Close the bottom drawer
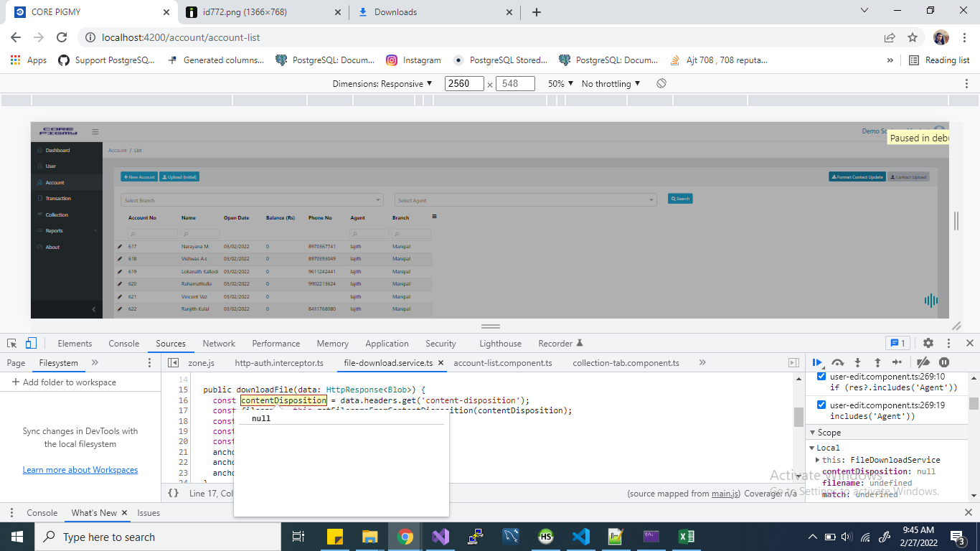 click(968, 512)
